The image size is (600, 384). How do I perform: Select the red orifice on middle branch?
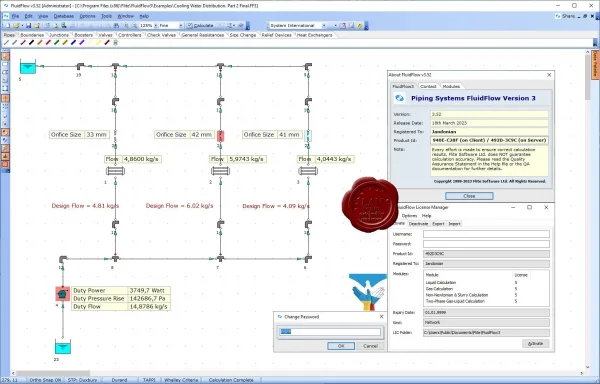220,136
